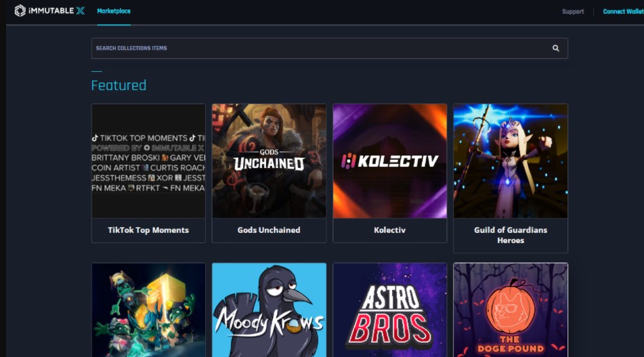644x357 pixels.
Task: Open the Support link
Action: point(573,12)
